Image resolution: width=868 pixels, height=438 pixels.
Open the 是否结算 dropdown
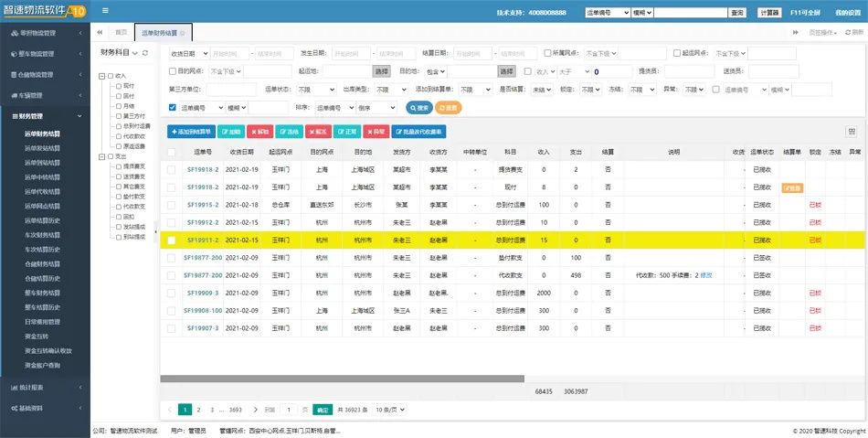(542, 89)
